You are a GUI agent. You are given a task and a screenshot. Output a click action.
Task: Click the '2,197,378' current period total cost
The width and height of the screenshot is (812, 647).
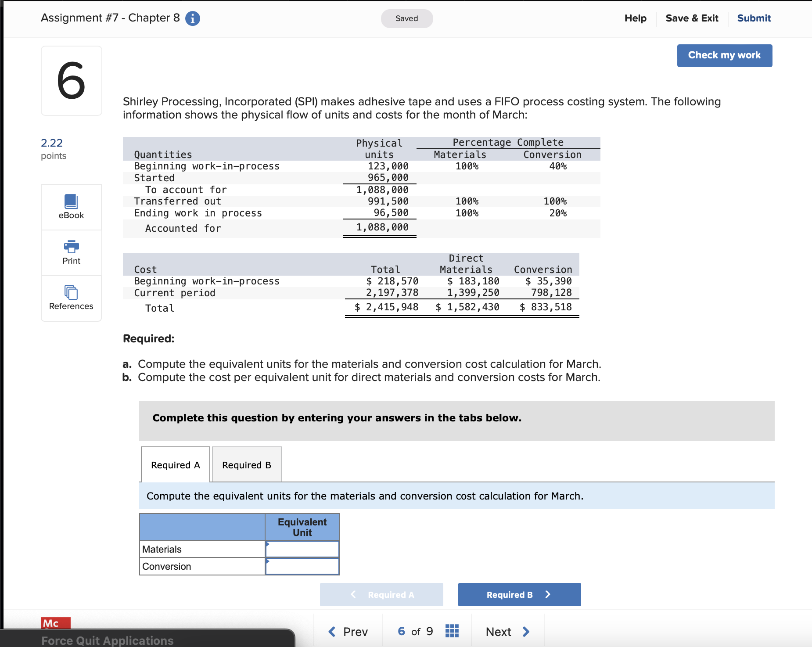(x=392, y=293)
